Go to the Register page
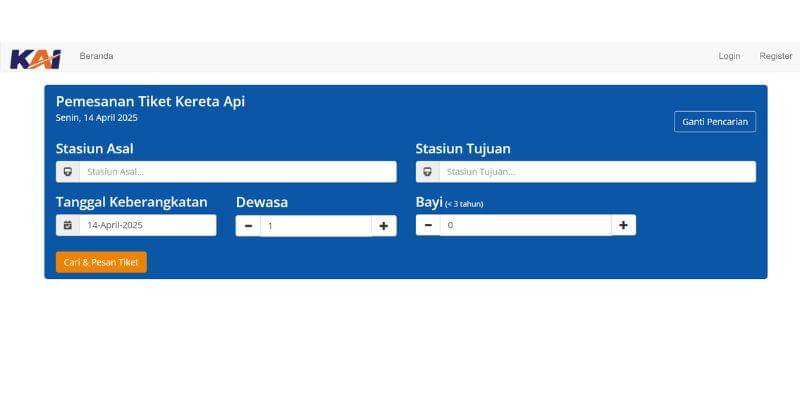Screen dimensions: 800x420 tap(775, 56)
